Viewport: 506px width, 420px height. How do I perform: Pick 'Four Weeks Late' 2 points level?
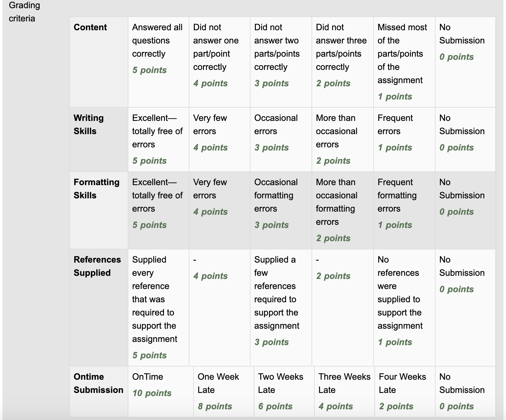[x=405, y=392]
